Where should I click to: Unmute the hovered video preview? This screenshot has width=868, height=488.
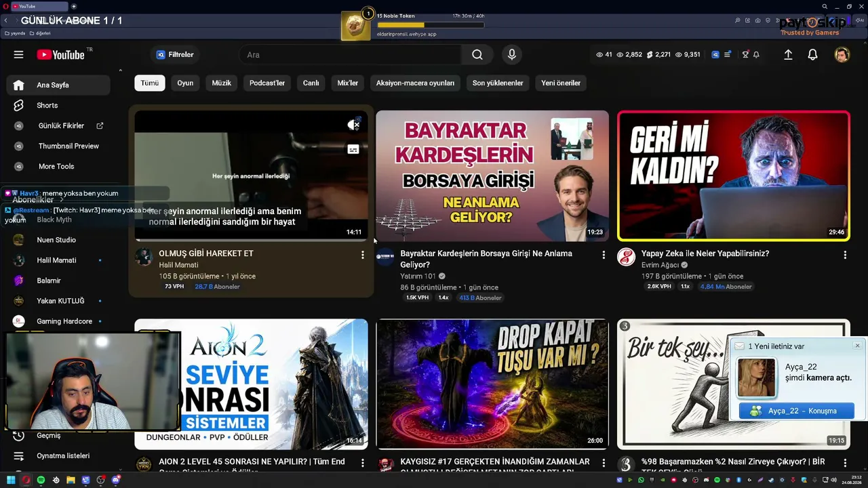pos(353,125)
